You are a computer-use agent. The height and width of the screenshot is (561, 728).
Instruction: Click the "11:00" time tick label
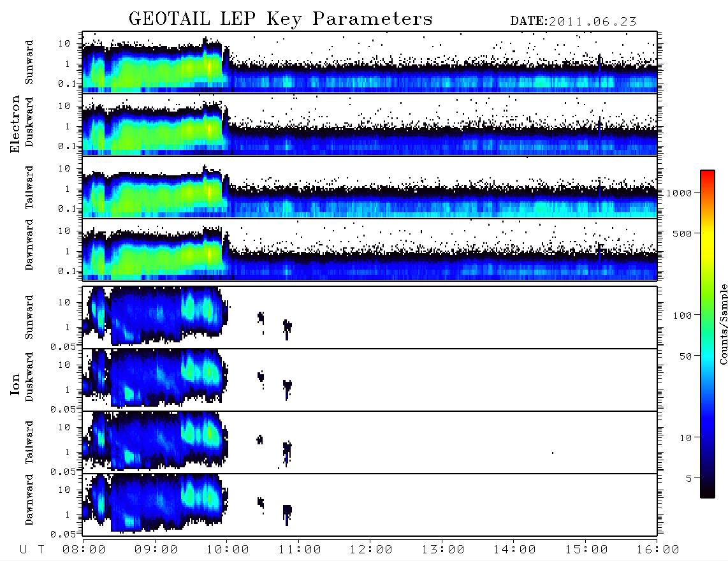pos(300,550)
